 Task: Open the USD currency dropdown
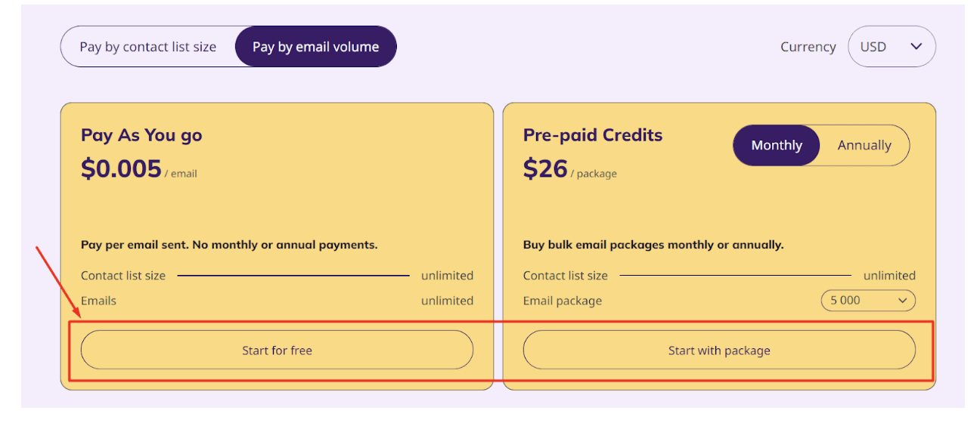tap(892, 47)
